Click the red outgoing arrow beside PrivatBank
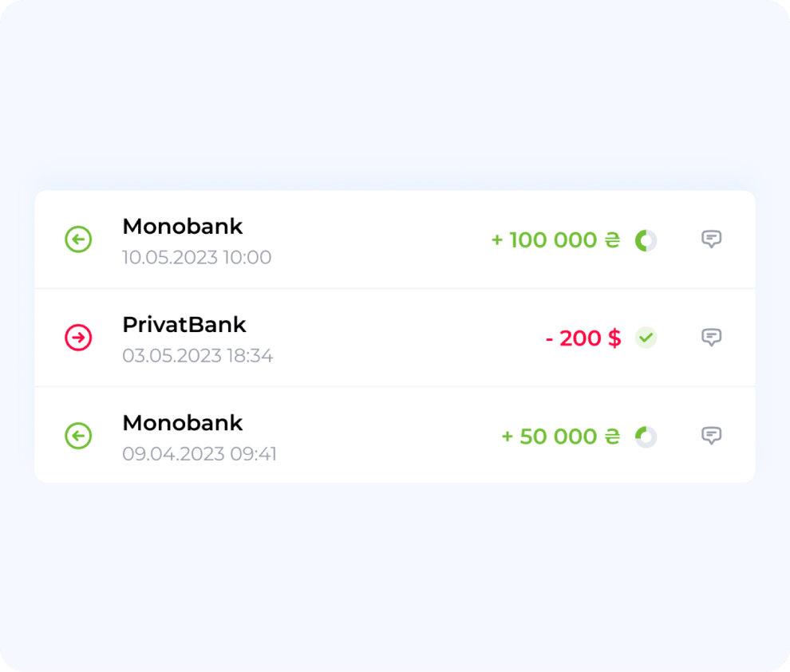This screenshot has height=672, width=790. 78,338
